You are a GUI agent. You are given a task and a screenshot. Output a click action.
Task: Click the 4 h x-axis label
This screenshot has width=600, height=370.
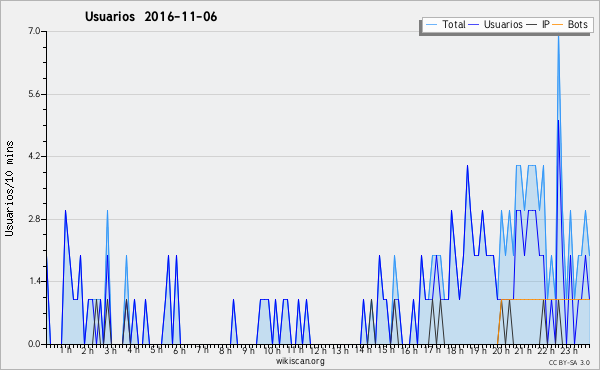coord(133,350)
